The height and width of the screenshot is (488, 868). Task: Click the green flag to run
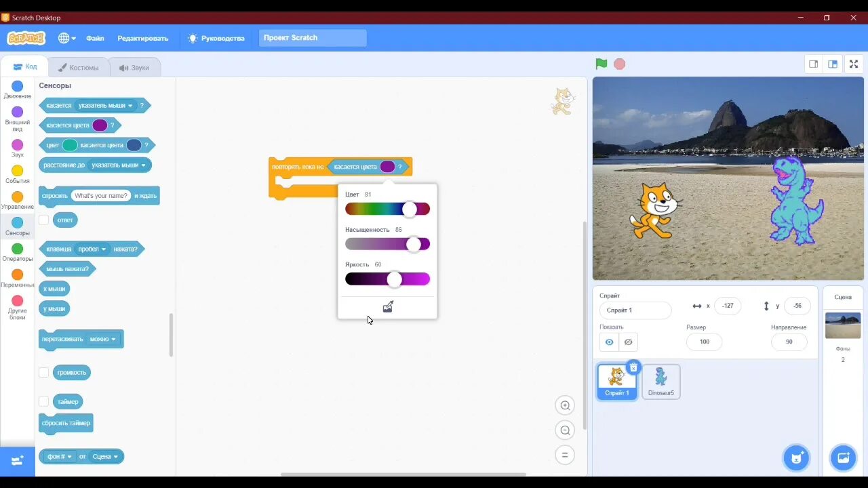point(601,64)
